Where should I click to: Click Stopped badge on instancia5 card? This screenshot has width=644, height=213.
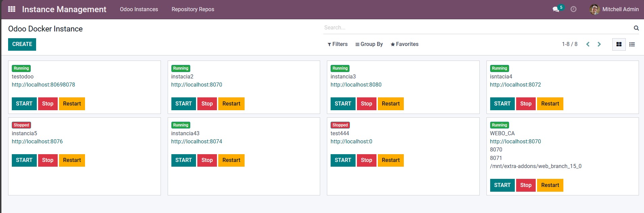22,125
